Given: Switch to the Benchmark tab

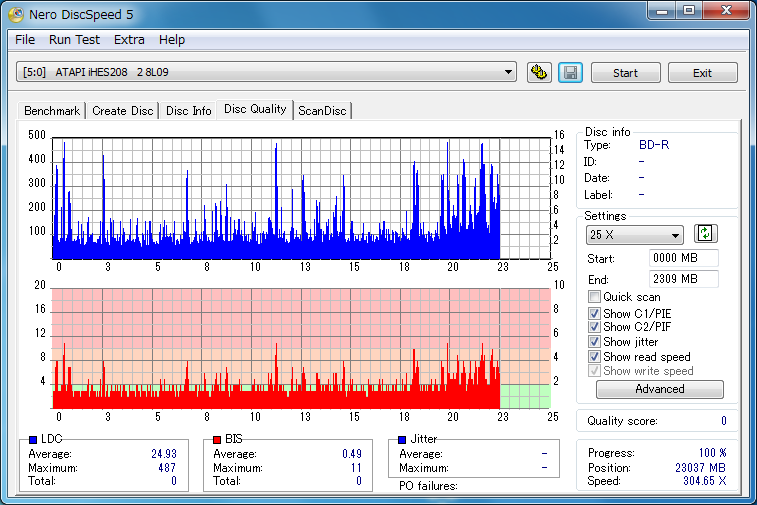Looking at the screenshot, I should [x=52, y=111].
